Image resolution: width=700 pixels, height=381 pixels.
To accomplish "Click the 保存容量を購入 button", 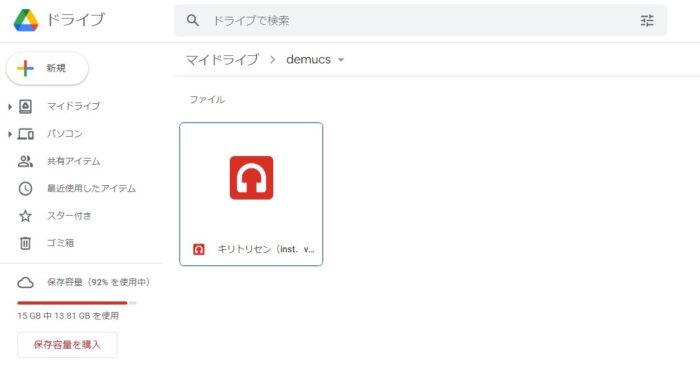I will tap(67, 345).
